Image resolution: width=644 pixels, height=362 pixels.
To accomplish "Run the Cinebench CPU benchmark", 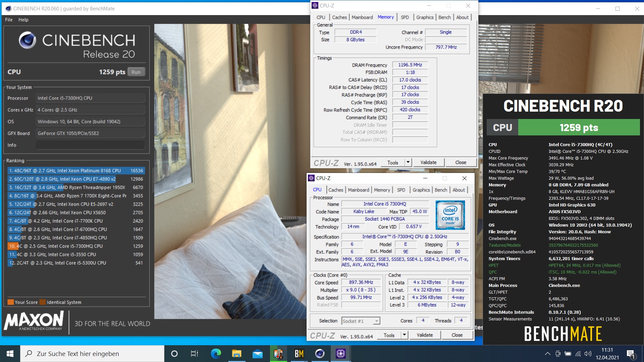I will 136,72.
